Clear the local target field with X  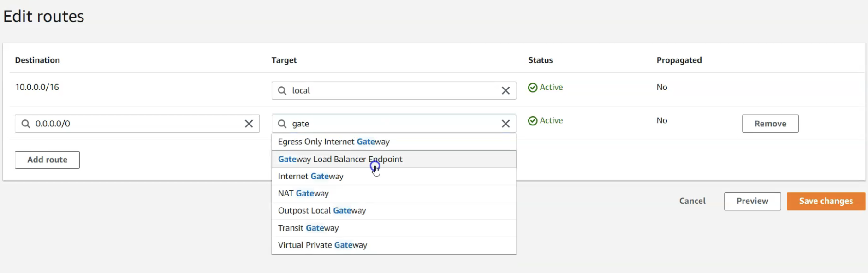(505, 91)
